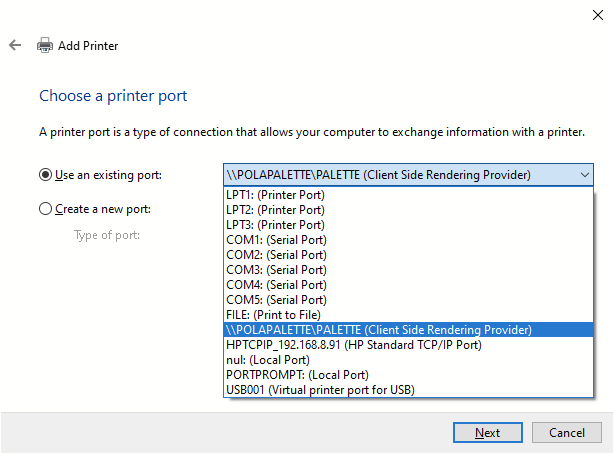Screen dimensions: 614x454
Task: Select highlighted \\POLAPALETTE\PALETTE list entry
Action: (380, 330)
